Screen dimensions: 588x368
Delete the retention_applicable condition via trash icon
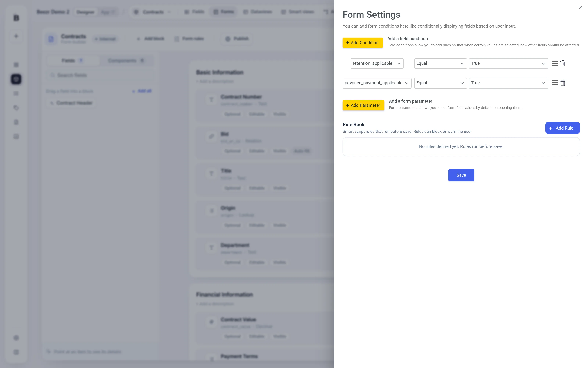(x=563, y=63)
